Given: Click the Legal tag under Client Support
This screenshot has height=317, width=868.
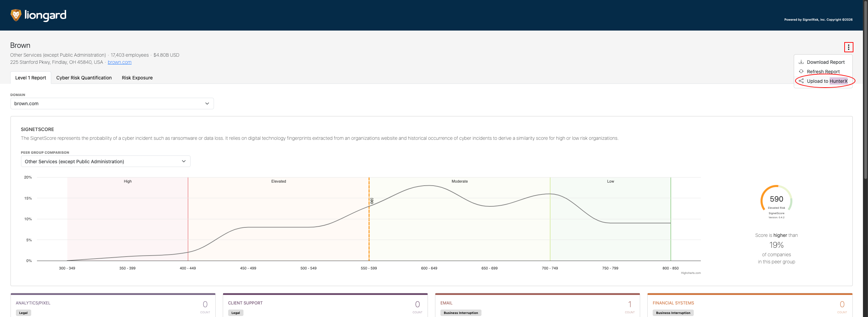Looking at the screenshot, I should pyautogui.click(x=236, y=313).
